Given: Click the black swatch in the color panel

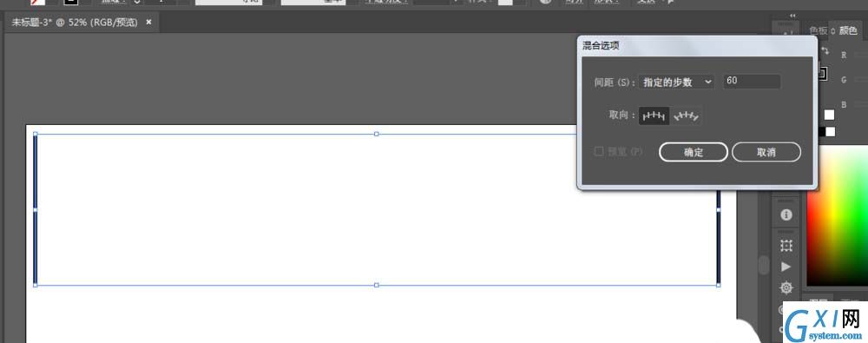Looking at the screenshot, I should (x=821, y=132).
